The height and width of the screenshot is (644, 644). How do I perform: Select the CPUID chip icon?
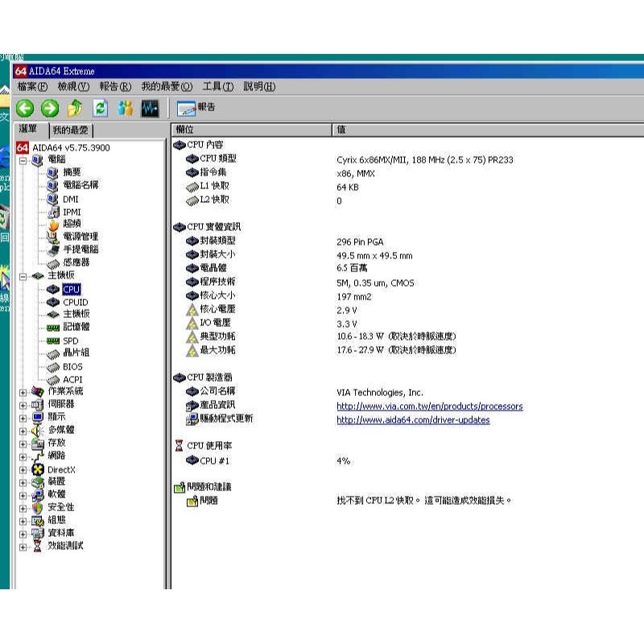pyautogui.click(x=53, y=303)
